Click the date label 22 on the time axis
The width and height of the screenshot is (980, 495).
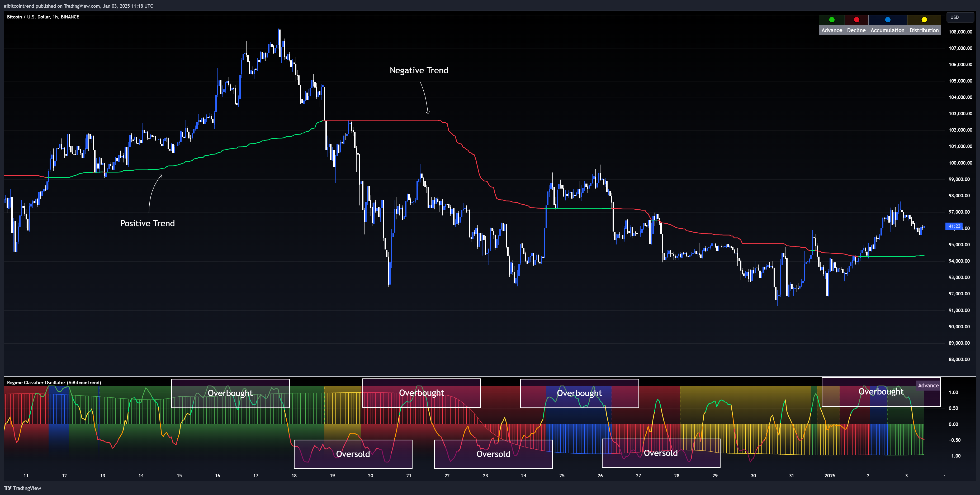(x=447, y=475)
